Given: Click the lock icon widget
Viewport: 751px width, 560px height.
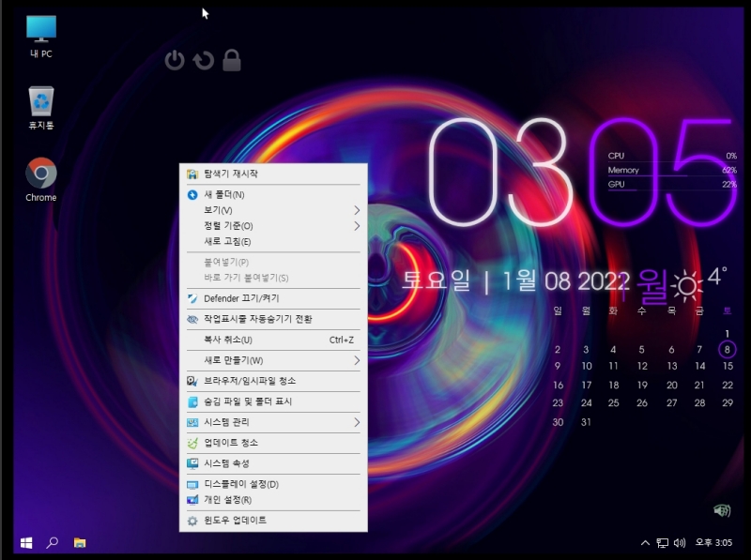Looking at the screenshot, I should pos(231,59).
